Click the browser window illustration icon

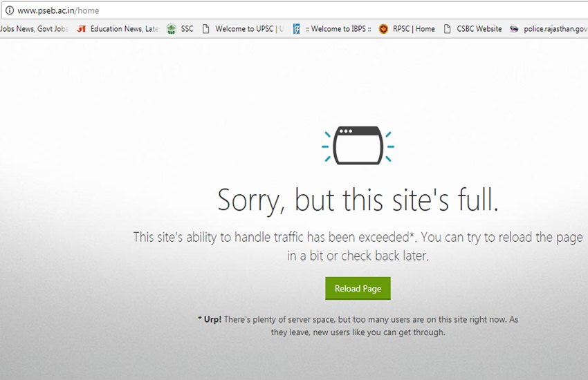358,145
